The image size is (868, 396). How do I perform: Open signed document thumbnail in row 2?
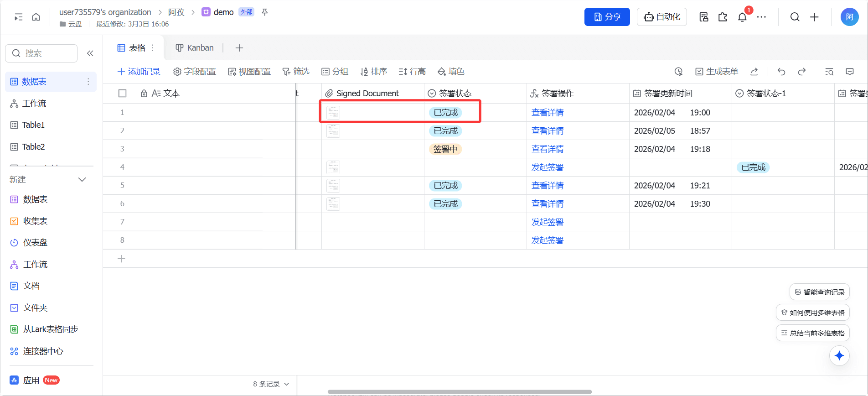333,131
